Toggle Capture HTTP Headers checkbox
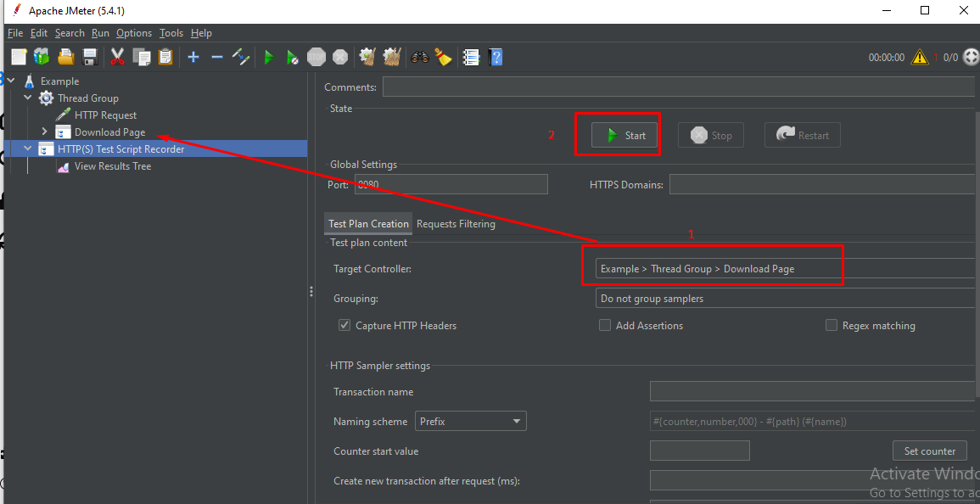This screenshot has width=980, height=504. 344,325
